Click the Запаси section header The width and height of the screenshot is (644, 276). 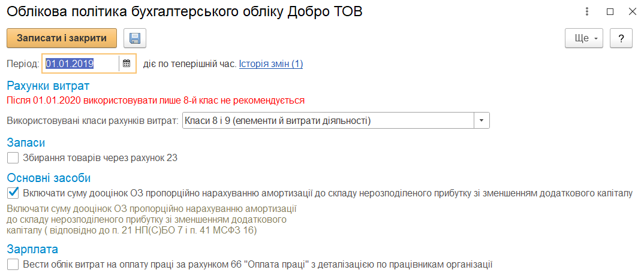point(26,142)
